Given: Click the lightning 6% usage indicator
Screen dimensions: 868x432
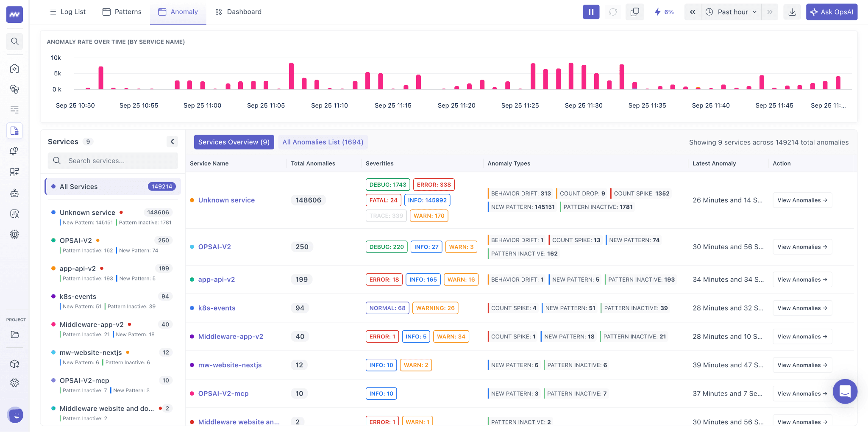Looking at the screenshot, I should 664,12.
